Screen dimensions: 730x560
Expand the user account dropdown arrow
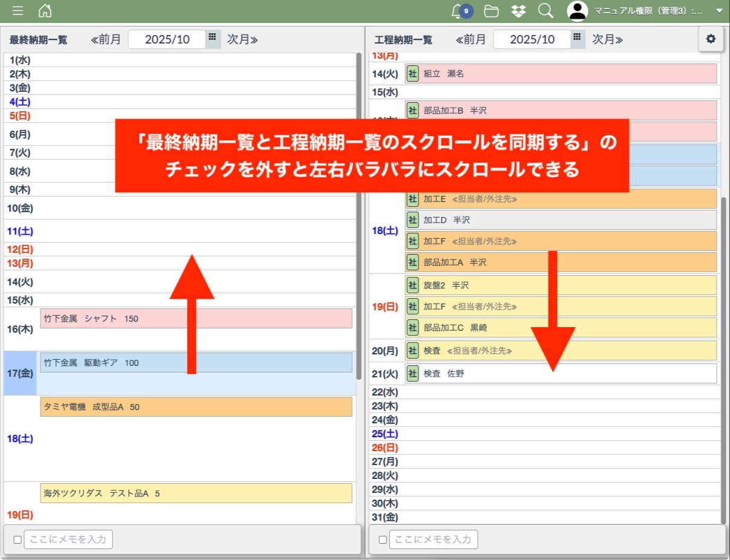[719, 11]
